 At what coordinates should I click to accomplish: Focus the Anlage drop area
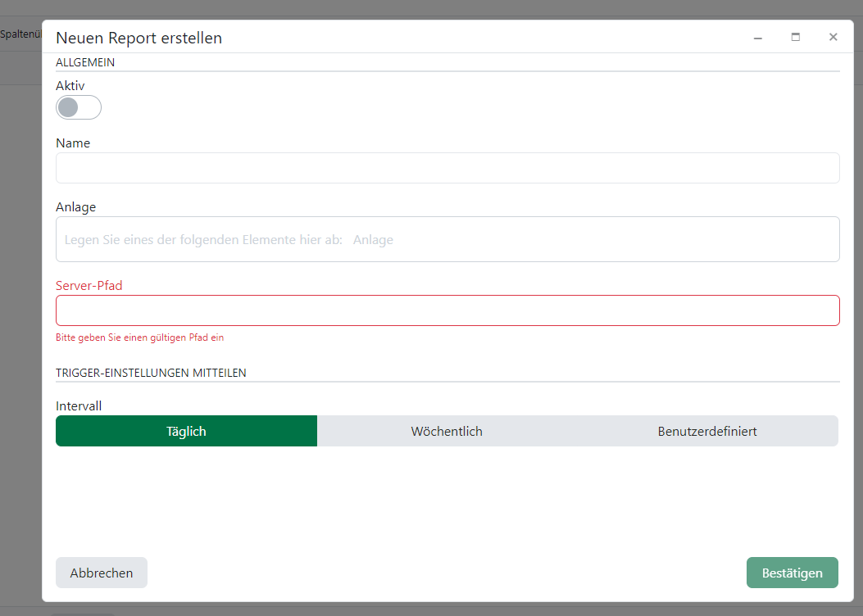447,239
